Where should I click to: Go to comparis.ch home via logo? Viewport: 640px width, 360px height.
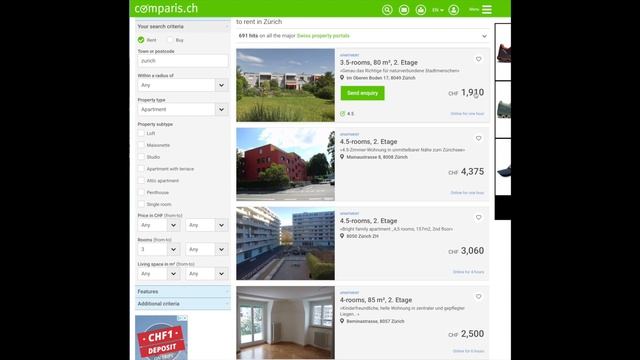point(166,9)
